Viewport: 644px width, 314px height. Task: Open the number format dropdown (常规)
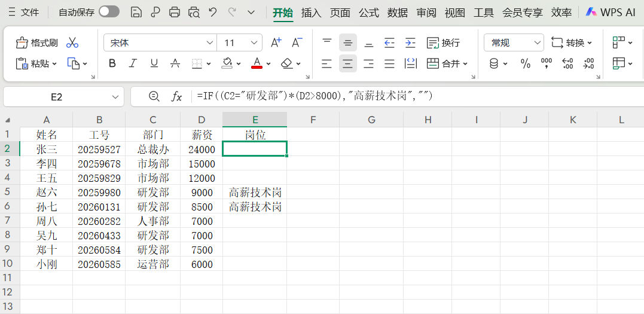(x=537, y=43)
